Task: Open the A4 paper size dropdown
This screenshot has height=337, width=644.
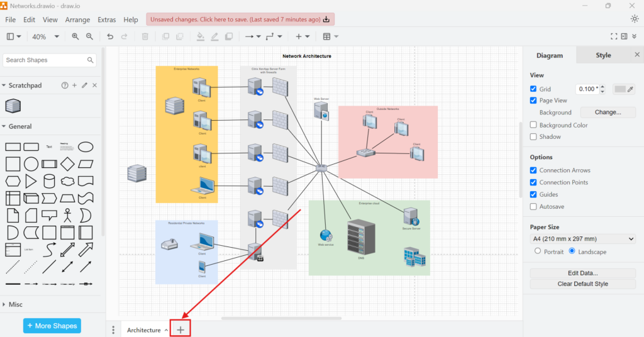Action: click(583, 239)
